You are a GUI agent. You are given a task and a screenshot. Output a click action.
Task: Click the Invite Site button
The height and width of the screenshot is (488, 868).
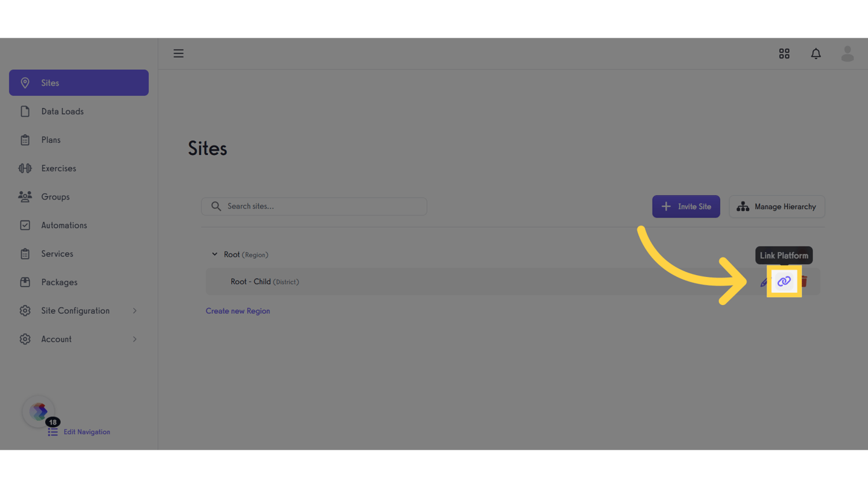coord(686,206)
